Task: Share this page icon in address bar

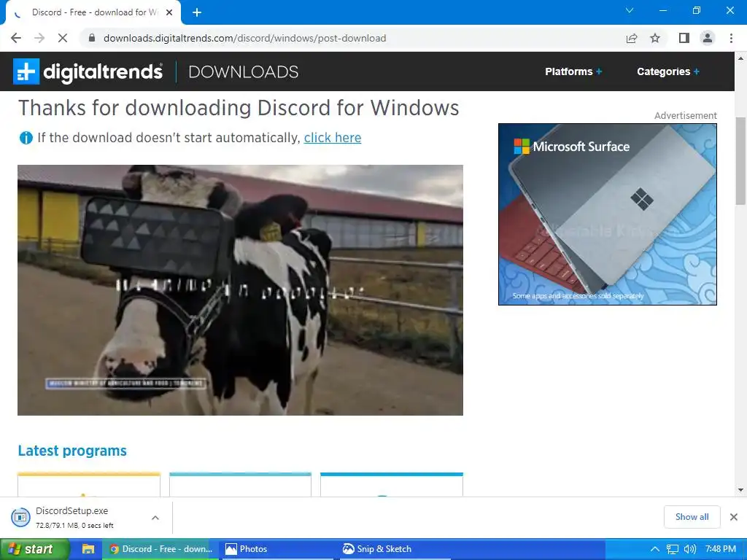Action: [632, 38]
